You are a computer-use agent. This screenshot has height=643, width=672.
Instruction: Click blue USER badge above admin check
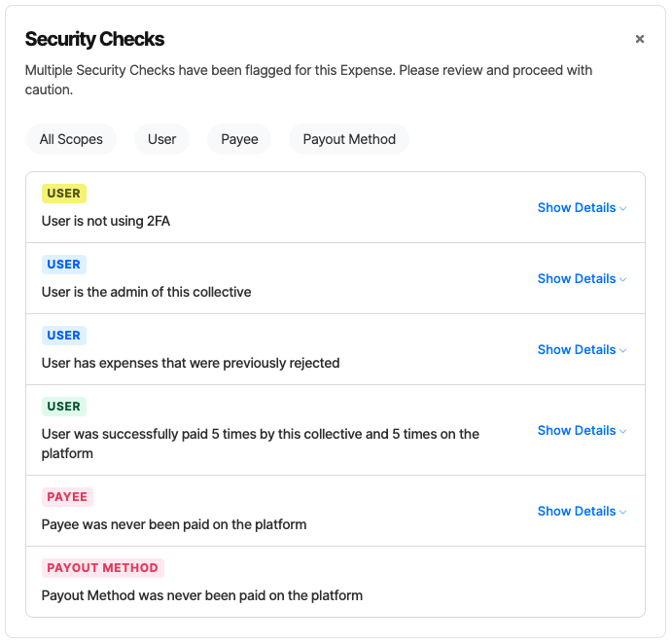[x=64, y=265]
